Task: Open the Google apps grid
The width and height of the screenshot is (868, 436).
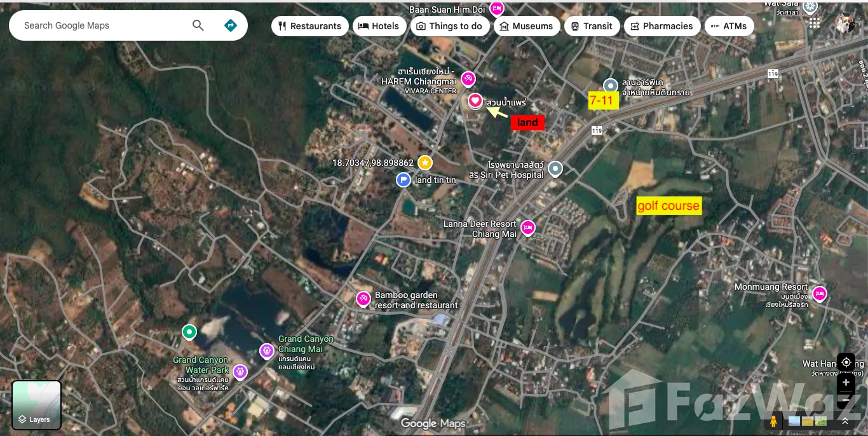Action: coord(815,23)
